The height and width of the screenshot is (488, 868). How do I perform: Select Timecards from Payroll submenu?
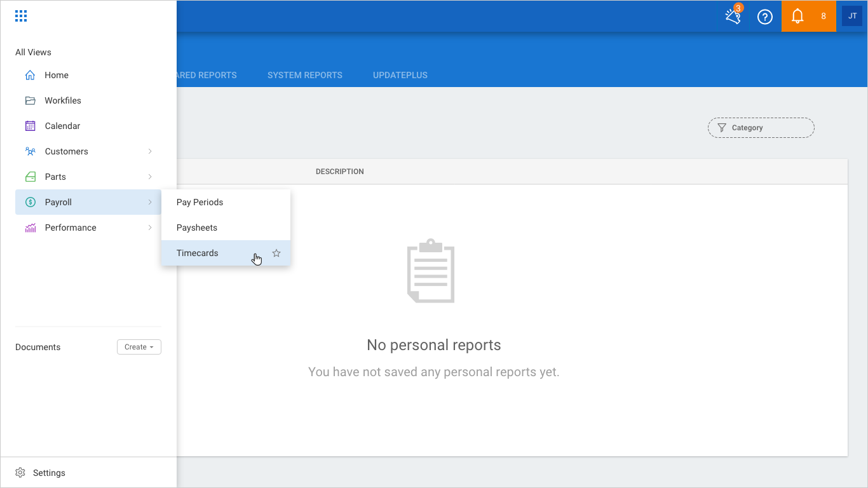pyautogui.click(x=226, y=253)
